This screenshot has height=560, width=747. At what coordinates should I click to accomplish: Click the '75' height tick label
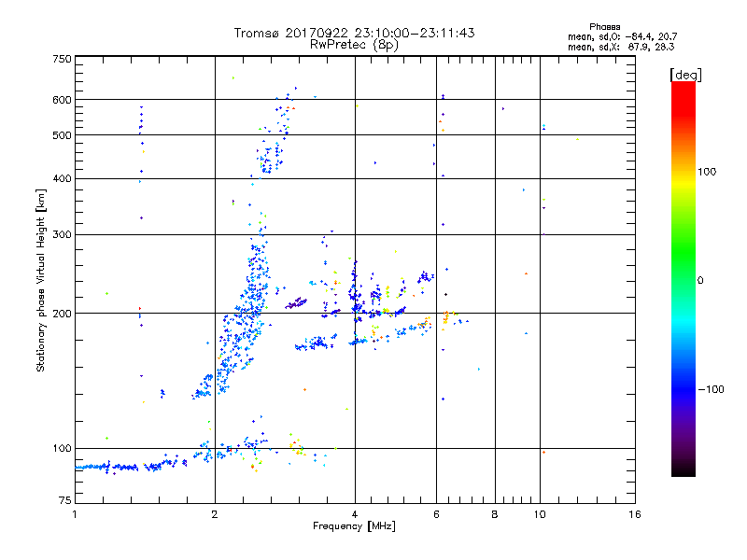pos(65,500)
